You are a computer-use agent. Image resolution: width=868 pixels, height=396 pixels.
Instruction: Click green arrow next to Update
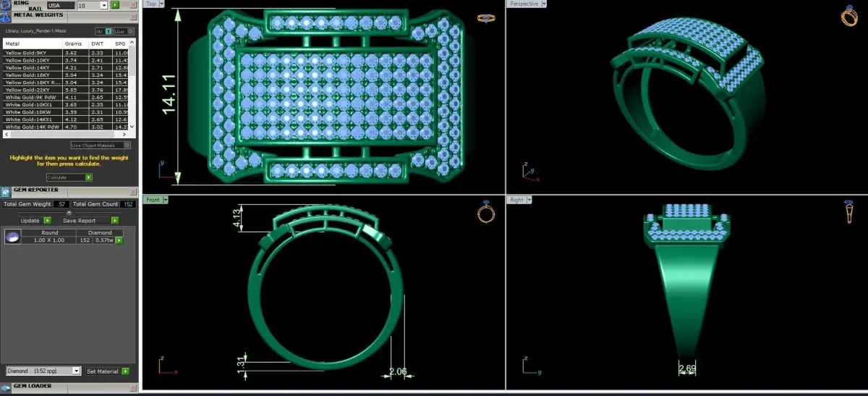pyautogui.click(x=47, y=221)
